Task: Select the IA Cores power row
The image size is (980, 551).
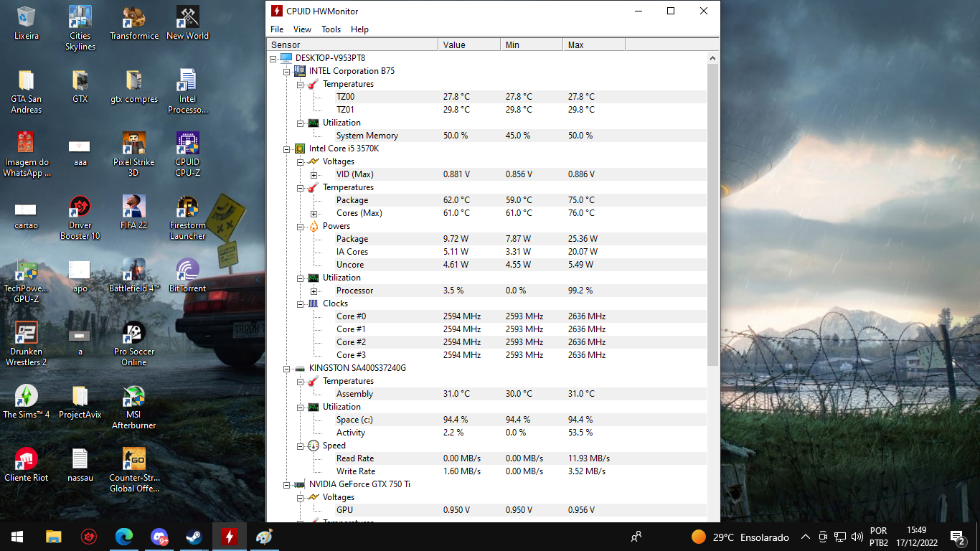Action: coord(486,252)
